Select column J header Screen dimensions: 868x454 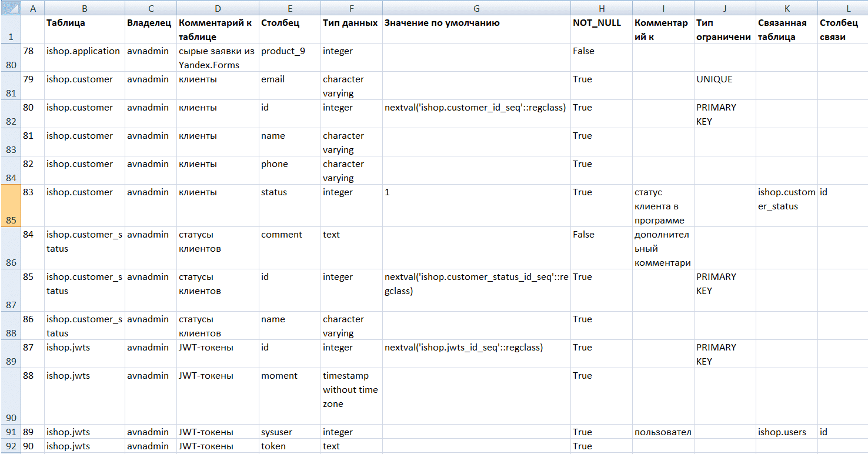tap(725, 8)
